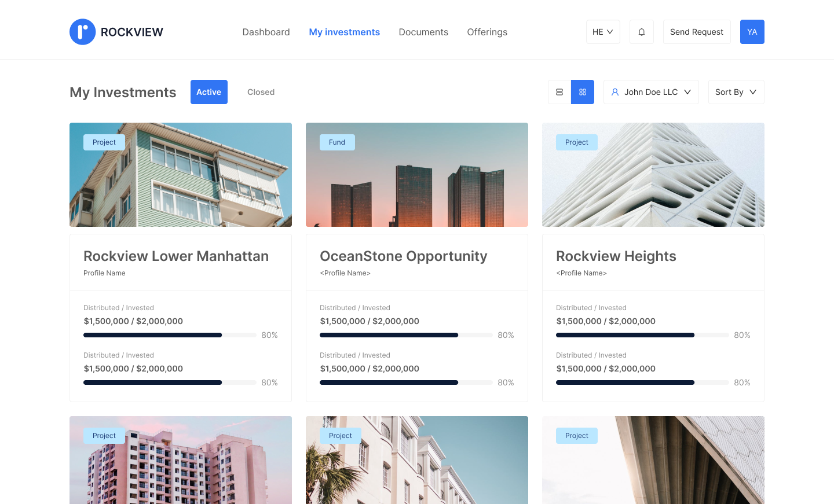Screen dimensions: 834x504
Task: Click the user icon beside John Doe LLC
Action: (614, 92)
